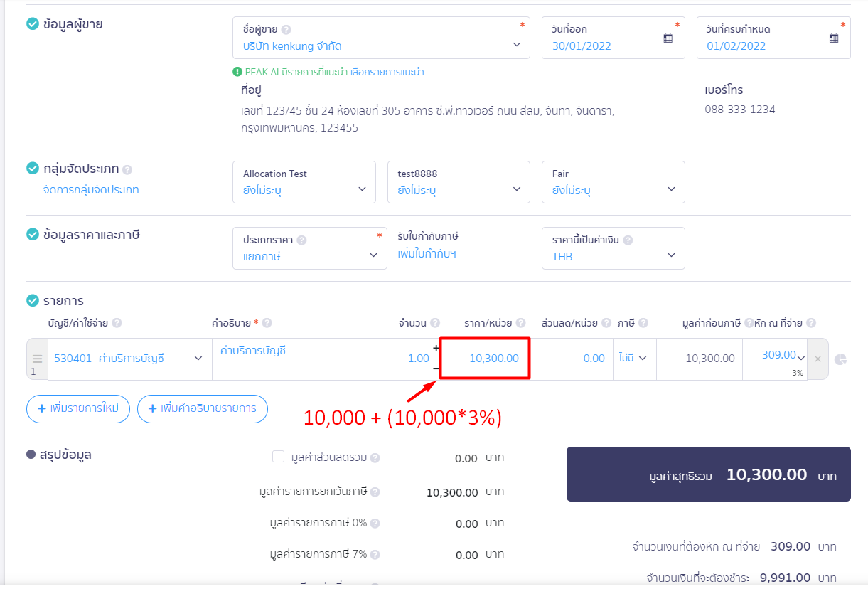This screenshot has width=868, height=589.
Task: Click help icon next to ราคานี้เป็นค่าเงิน
Action: pyautogui.click(x=628, y=240)
